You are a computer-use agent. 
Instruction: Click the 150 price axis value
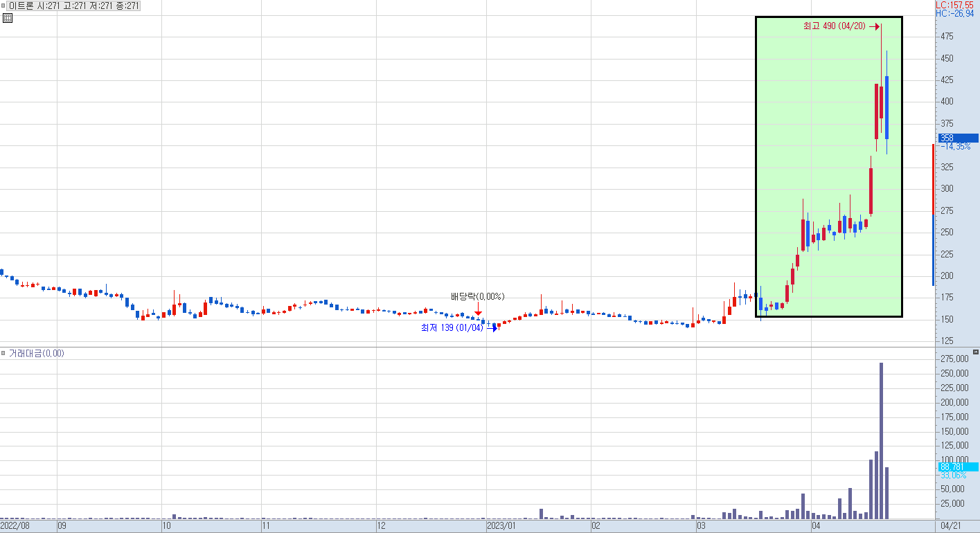[x=947, y=320]
